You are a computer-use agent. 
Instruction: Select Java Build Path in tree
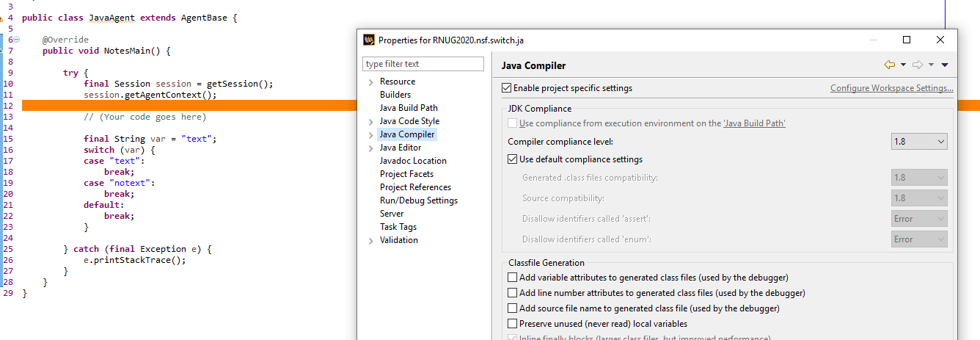[409, 108]
